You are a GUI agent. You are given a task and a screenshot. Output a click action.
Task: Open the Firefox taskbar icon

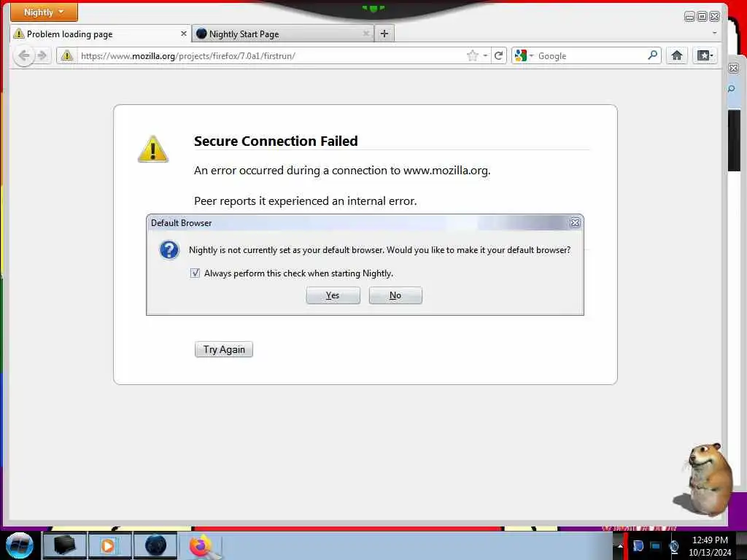(201, 545)
